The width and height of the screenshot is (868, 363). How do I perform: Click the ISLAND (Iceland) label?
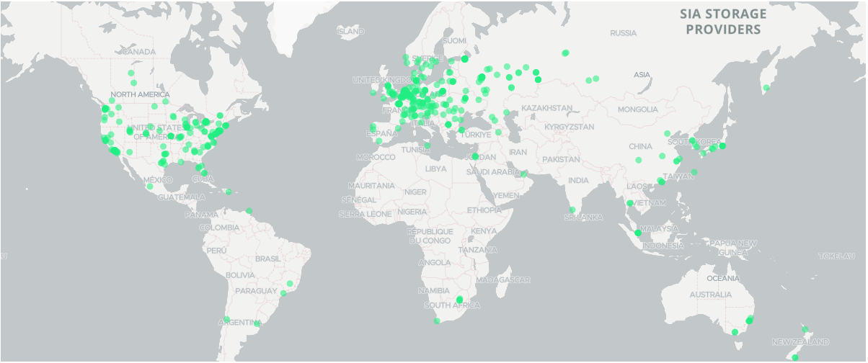coord(351,32)
